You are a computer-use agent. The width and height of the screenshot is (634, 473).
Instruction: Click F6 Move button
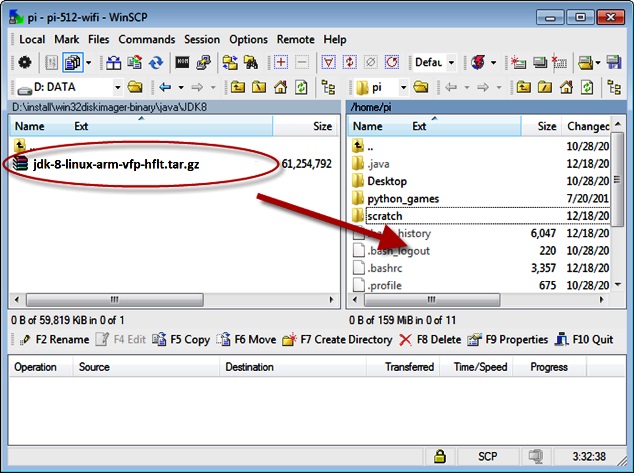point(246,340)
